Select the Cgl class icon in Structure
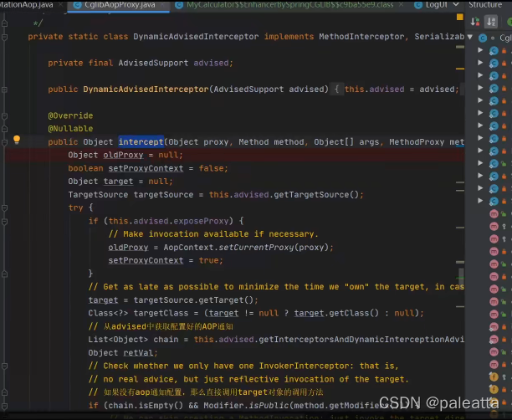Screen dimensions: 512x420 click(x=483, y=38)
